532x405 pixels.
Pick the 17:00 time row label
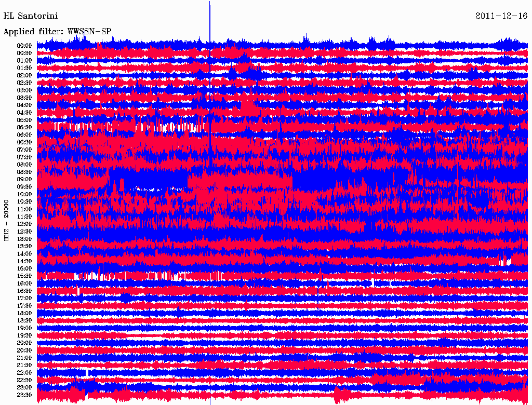click(25, 299)
